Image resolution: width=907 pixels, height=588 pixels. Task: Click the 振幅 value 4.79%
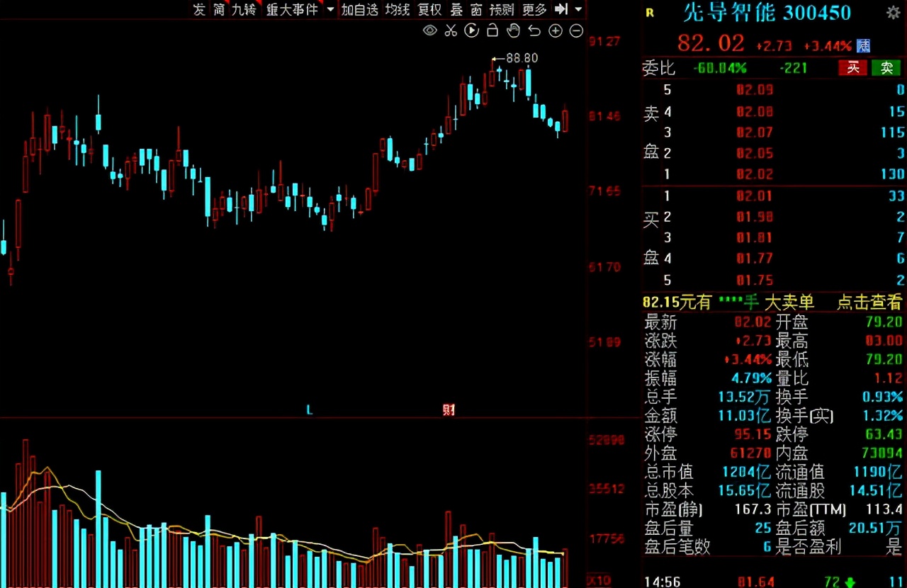751,378
